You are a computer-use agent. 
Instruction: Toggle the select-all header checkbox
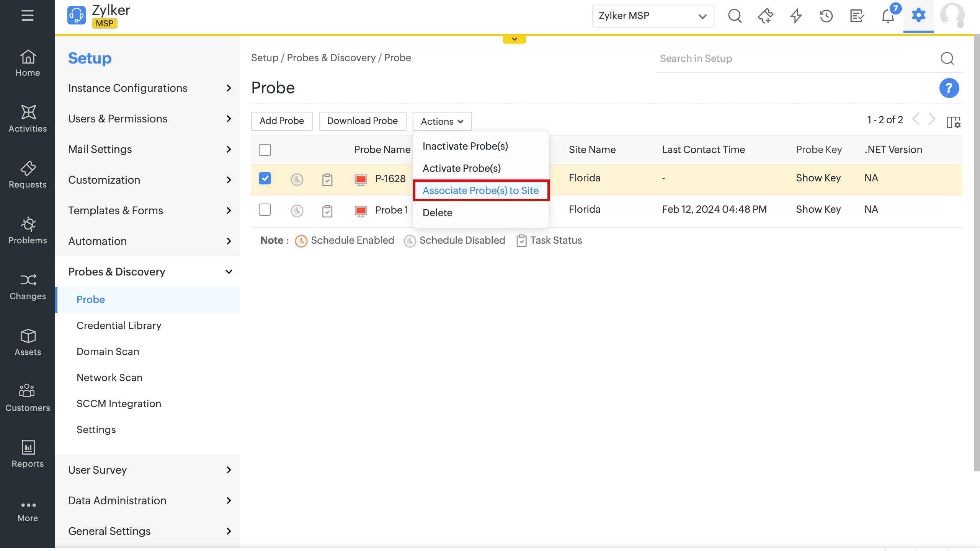[265, 150]
